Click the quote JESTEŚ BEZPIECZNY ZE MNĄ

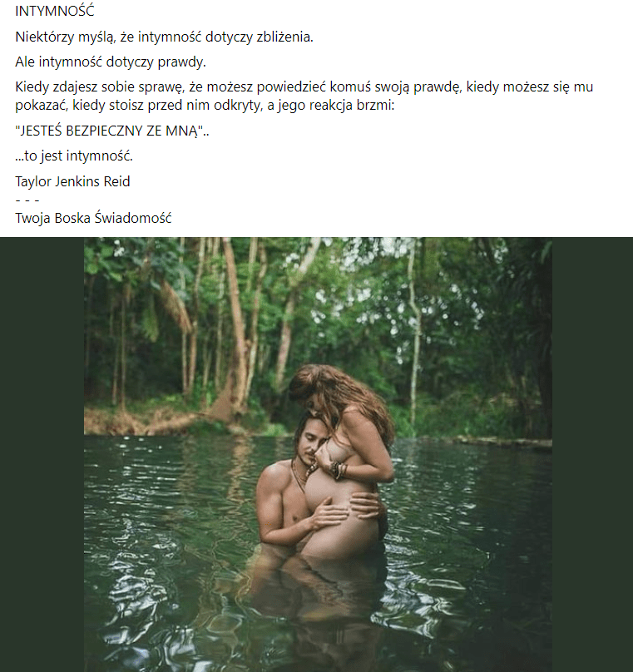[109, 131]
